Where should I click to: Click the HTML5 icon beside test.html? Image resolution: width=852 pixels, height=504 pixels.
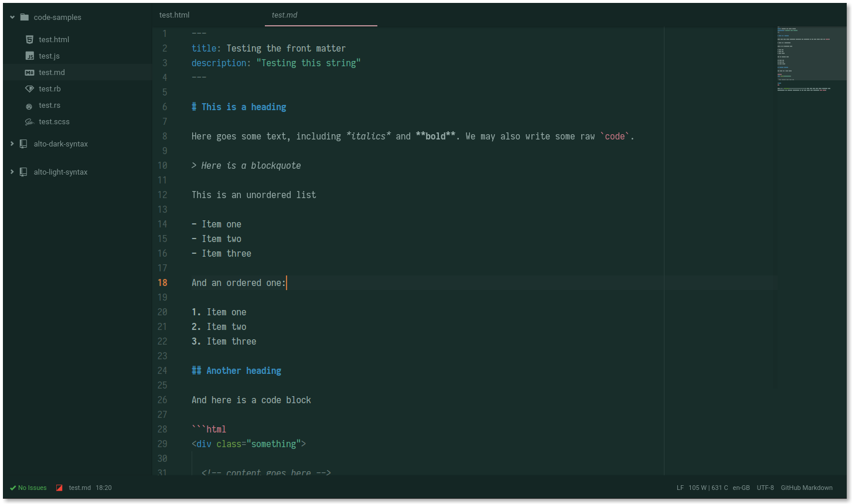coord(29,39)
